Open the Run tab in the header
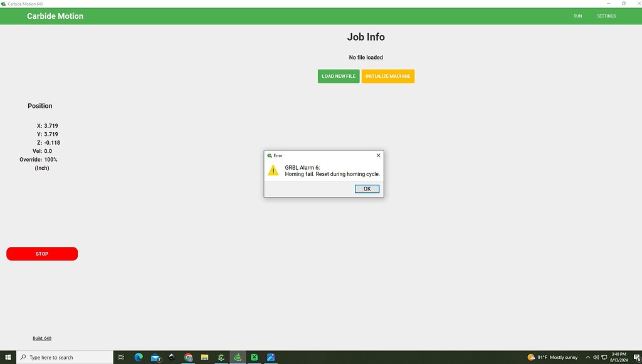Screen dimensions: 642x364 point(577,16)
